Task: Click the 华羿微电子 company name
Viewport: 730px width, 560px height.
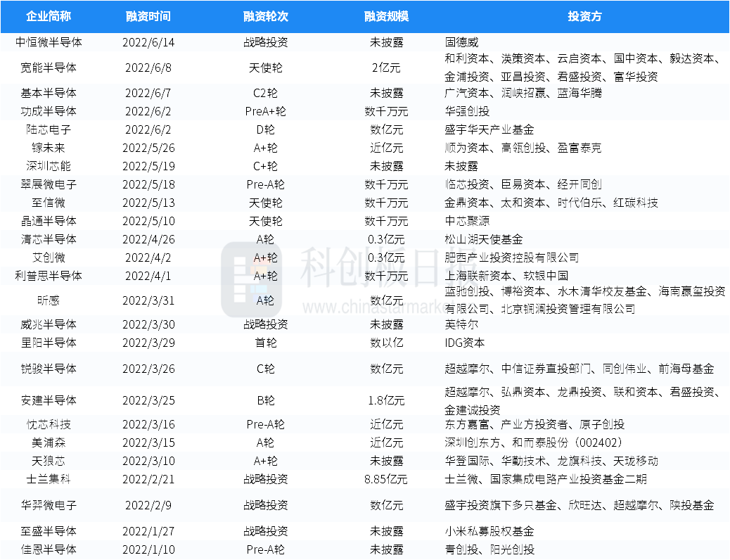Action: (49, 505)
